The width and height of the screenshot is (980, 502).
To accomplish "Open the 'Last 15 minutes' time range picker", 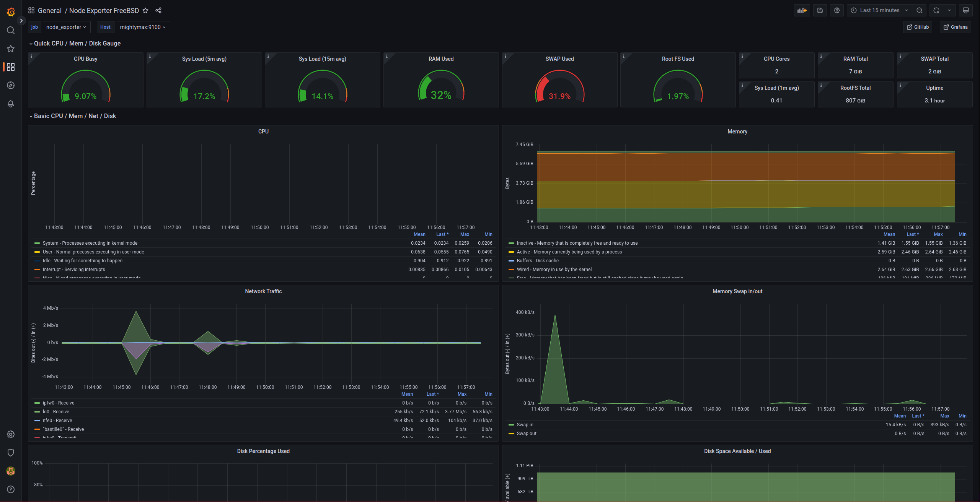I will pyautogui.click(x=880, y=10).
